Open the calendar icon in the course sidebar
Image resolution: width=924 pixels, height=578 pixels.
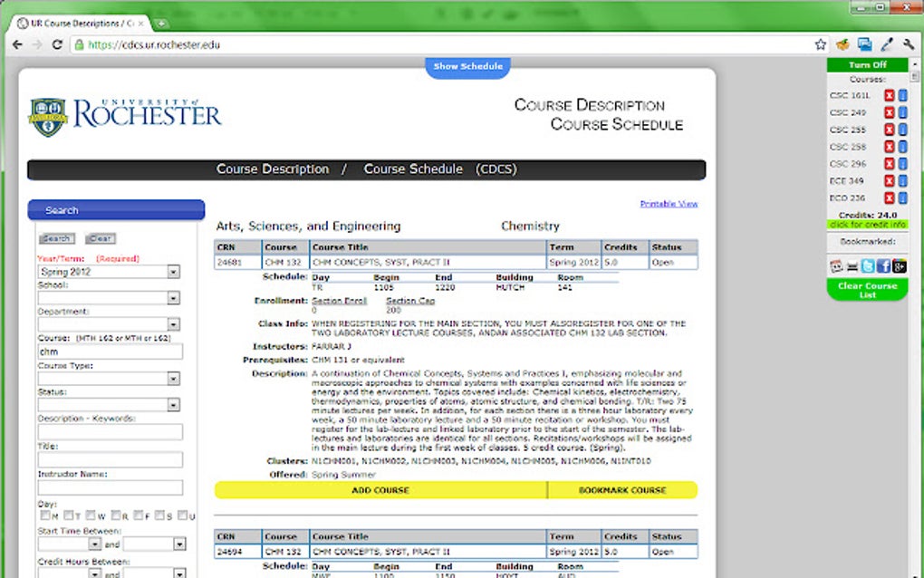[836, 266]
